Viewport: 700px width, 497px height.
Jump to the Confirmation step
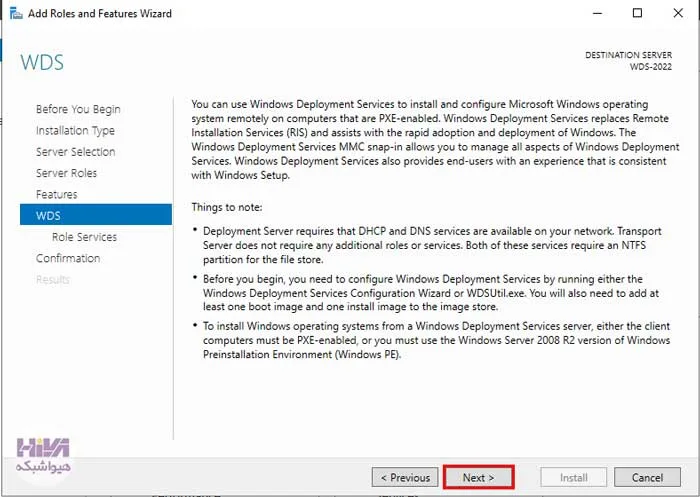point(68,258)
